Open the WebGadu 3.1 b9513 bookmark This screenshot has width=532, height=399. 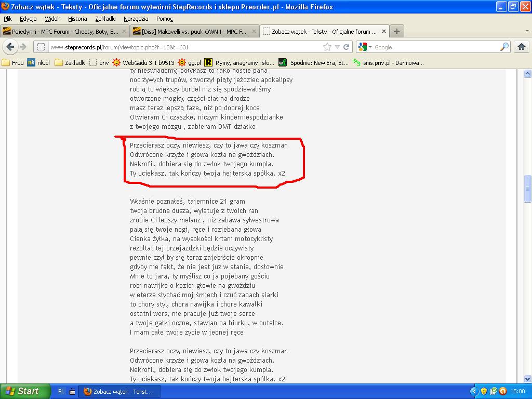click(143, 62)
